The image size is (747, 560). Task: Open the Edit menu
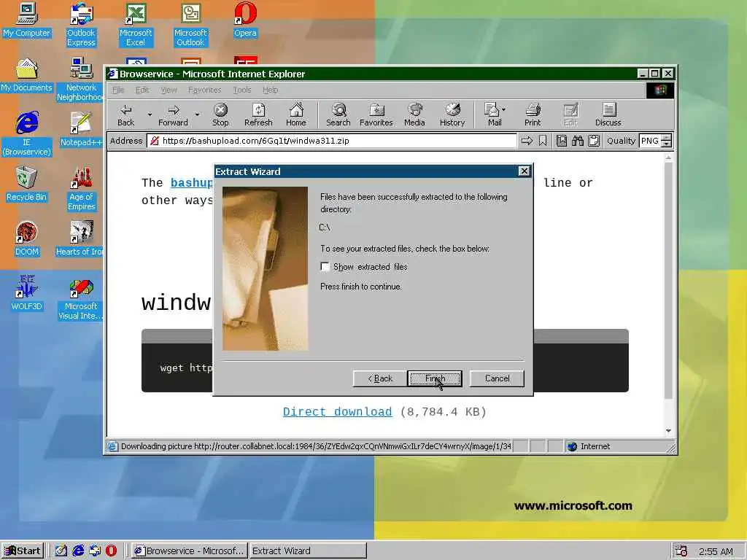tap(142, 90)
